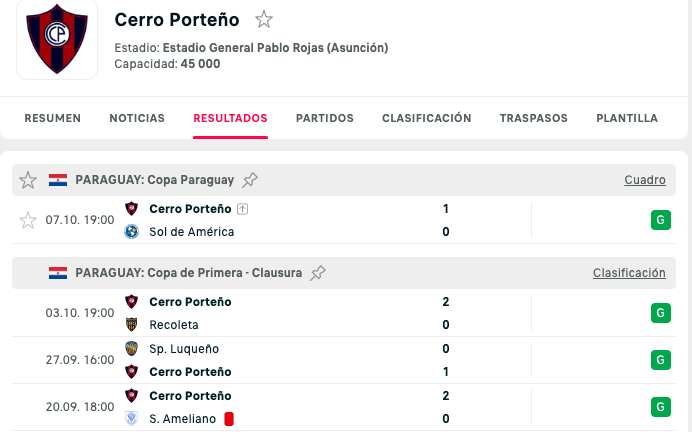Click green G badge of Recoleta match

660,313
